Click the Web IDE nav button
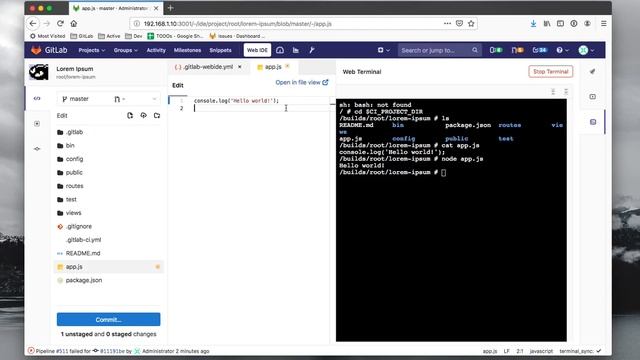Viewport: 640px width, 360px height. 257,50
